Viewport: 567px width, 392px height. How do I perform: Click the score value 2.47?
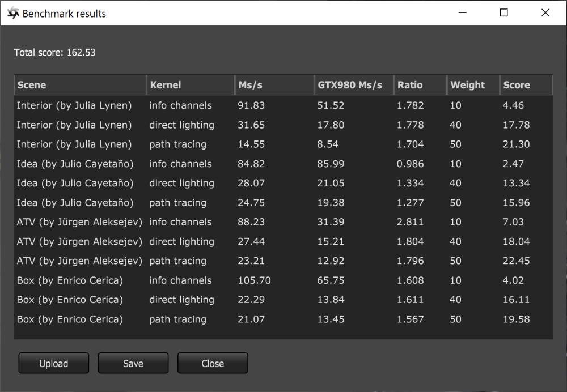[513, 164]
